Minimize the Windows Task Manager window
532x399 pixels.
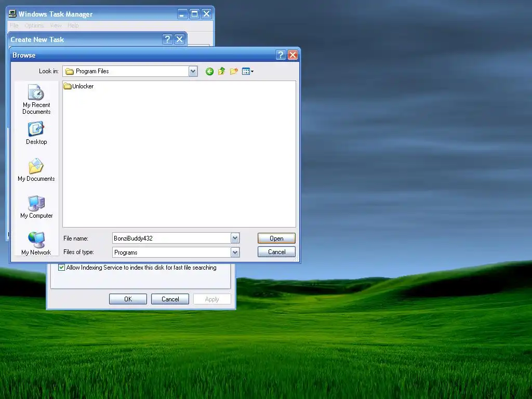[182, 14]
